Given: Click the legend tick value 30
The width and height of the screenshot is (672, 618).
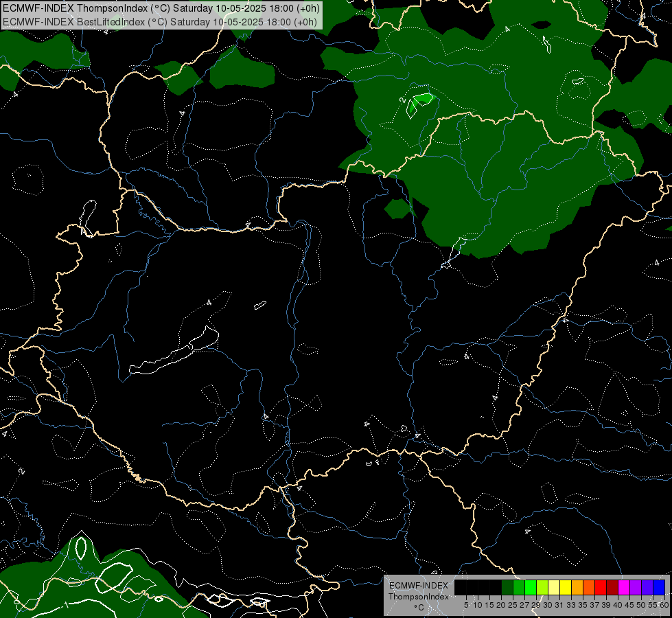Looking at the screenshot, I should click(548, 605).
